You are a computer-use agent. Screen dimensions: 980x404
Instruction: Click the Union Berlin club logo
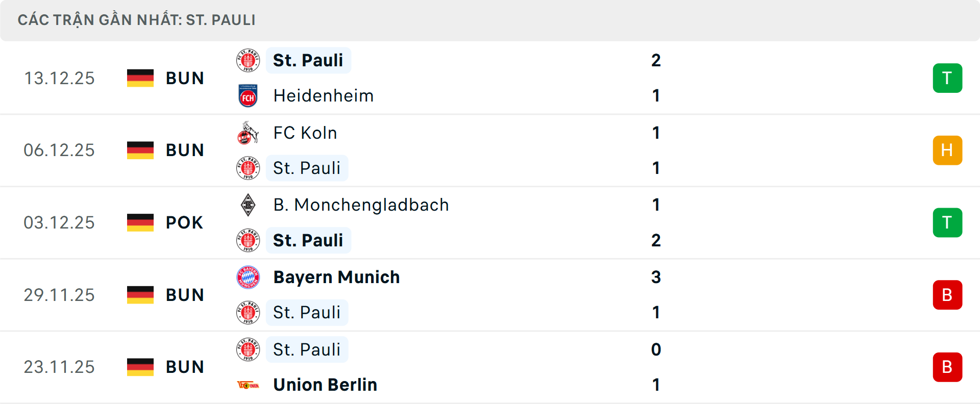[249, 385]
